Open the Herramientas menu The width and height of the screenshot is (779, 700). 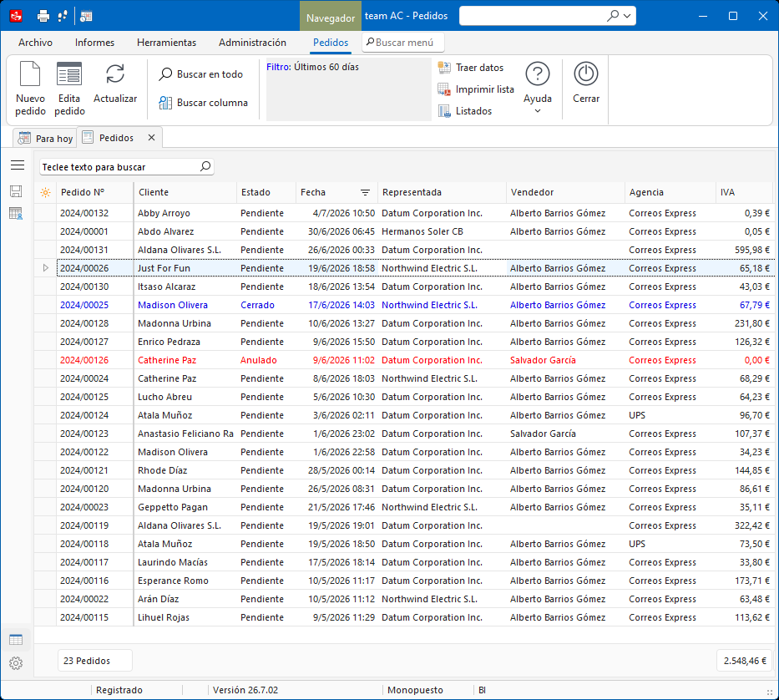(x=166, y=43)
